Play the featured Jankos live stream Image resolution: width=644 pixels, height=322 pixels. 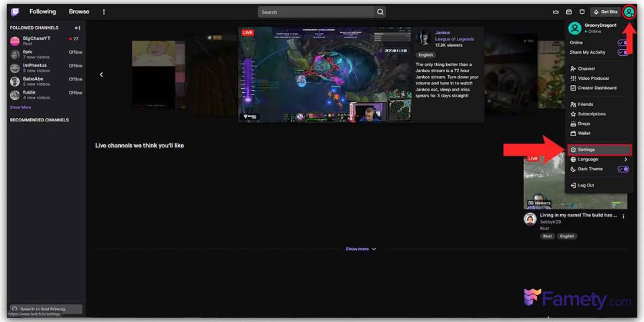325,74
